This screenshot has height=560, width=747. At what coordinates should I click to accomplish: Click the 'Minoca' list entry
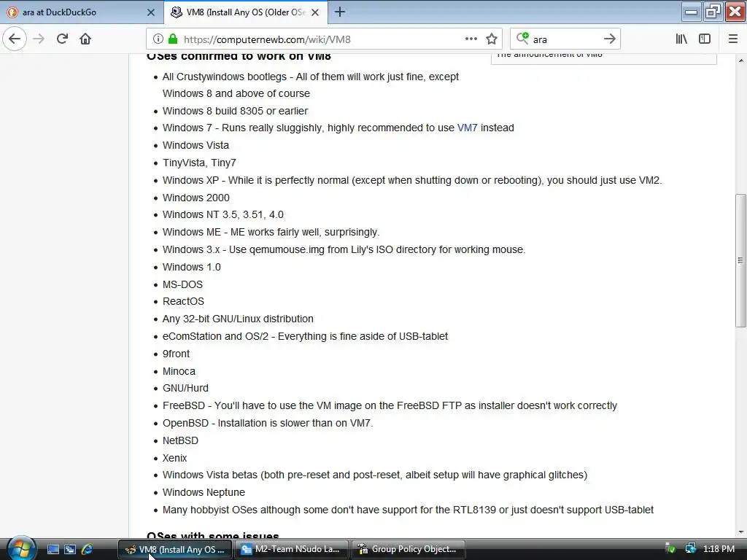[179, 371]
